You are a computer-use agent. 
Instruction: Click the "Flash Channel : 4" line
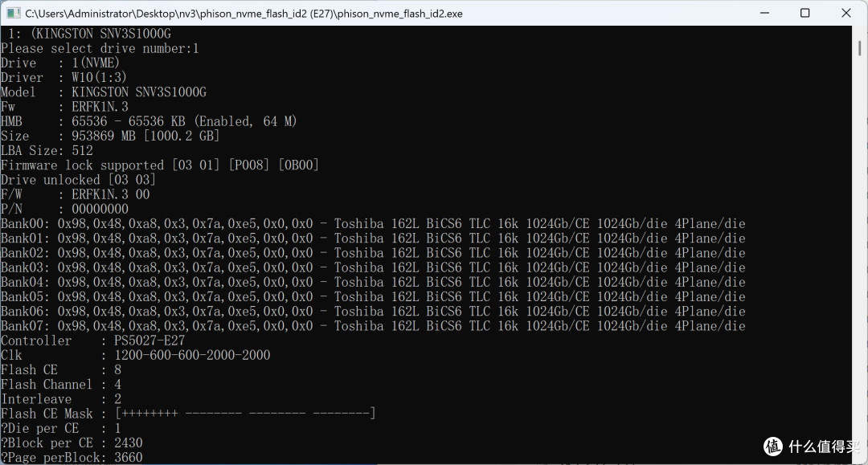point(61,384)
